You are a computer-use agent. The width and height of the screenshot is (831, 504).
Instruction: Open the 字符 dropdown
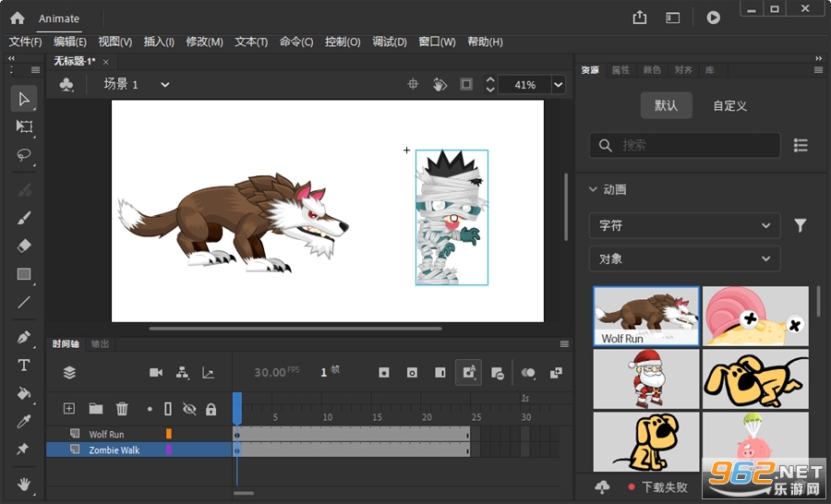(684, 225)
